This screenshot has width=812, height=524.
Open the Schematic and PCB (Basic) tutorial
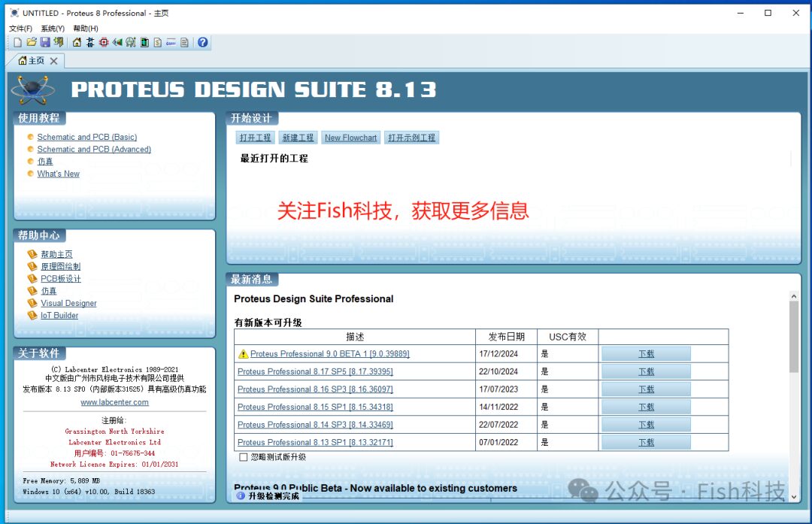pos(87,138)
